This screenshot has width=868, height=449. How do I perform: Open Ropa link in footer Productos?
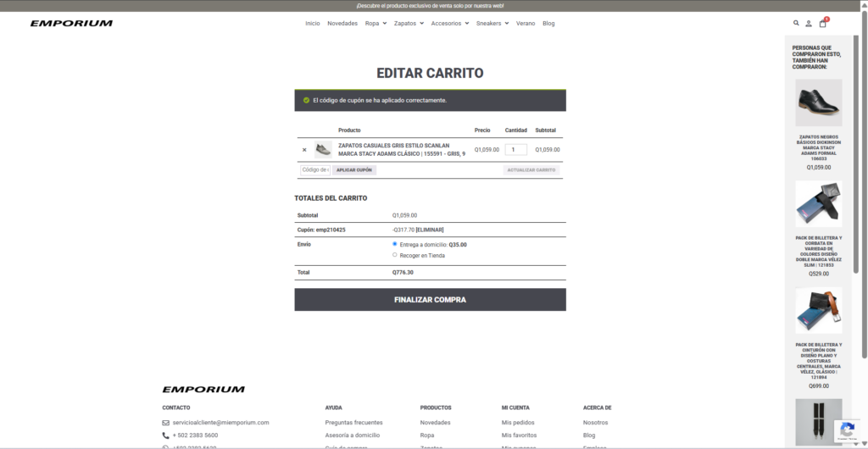pyautogui.click(x=427, y=435)
